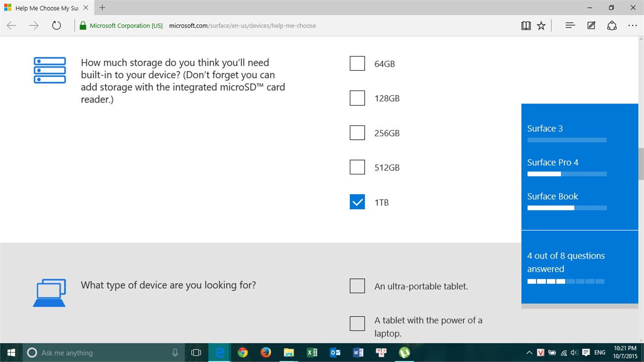644x362 pixels.
Task: Open Edge reading view
Action: point(526,25)
